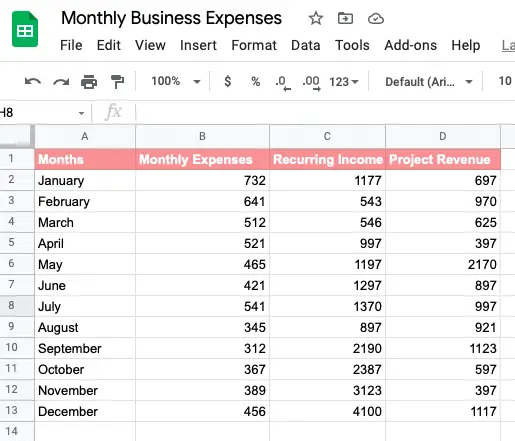Screen dimensions: 515x441
Task: Undo the last action
Action: pyautogui.click(x=33, y=81)
